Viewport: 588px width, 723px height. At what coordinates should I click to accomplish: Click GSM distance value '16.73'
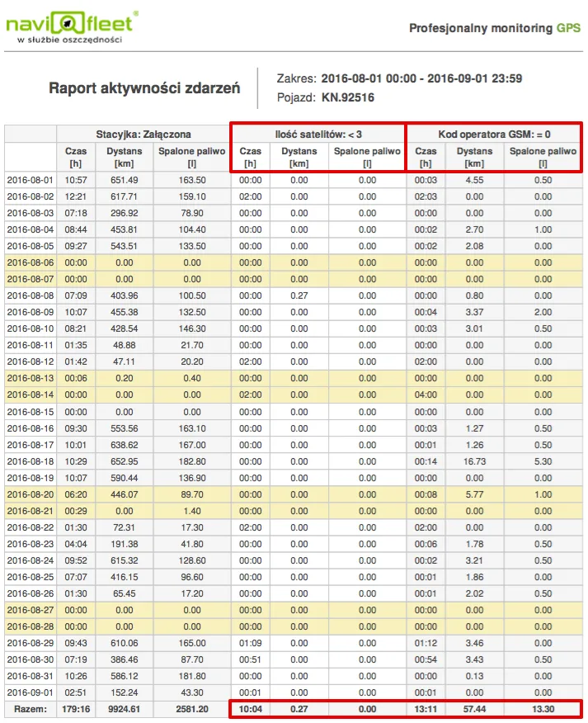coord(475,462)
